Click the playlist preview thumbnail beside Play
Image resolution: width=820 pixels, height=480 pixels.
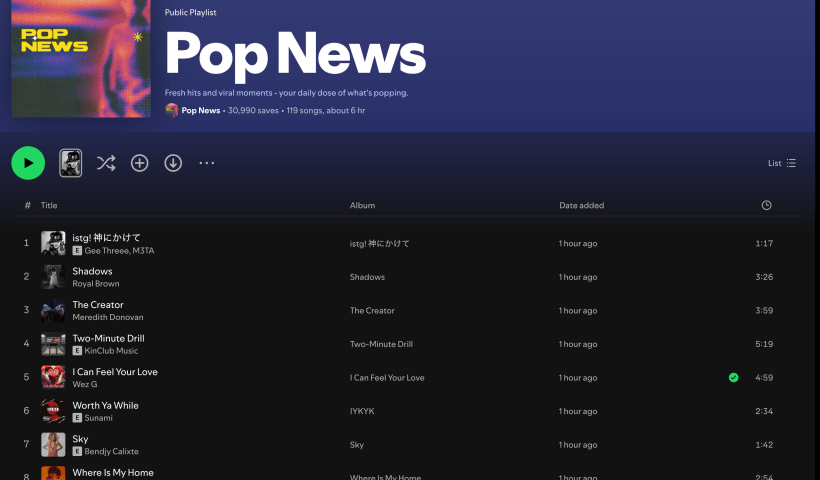pos(71,163)
